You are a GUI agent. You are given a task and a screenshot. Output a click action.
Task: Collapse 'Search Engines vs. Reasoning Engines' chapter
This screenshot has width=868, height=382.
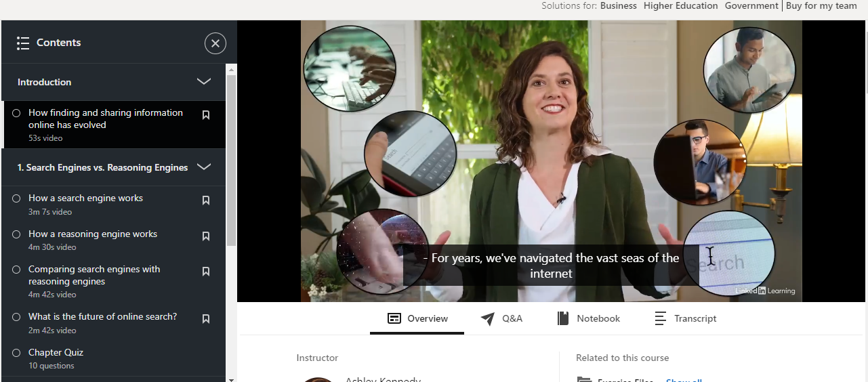click(x=203, y=167)
